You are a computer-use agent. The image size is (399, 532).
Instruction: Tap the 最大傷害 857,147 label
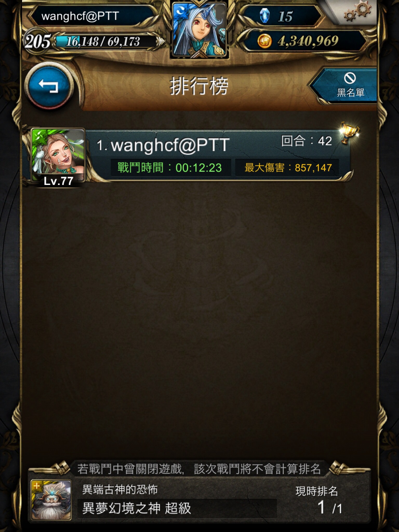(x=288, y=168)
